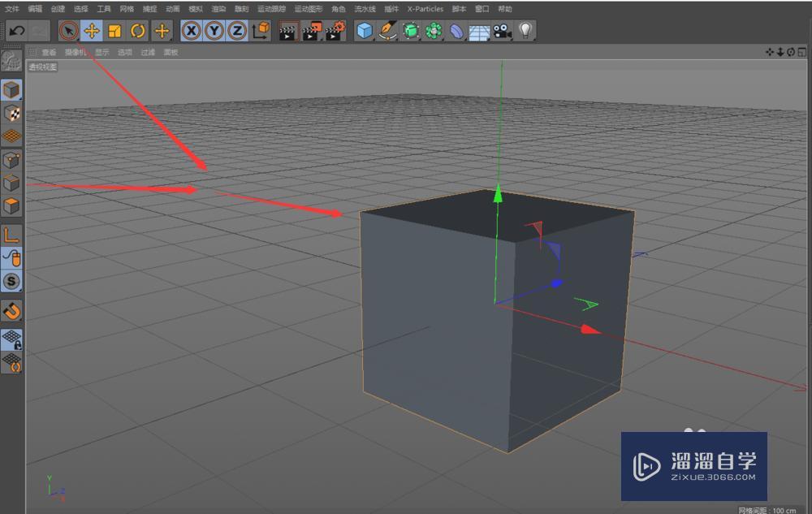Open the 捕捉 menu
This screenshot has height=514, width=812.
pyautogui.click(x=149, y=9)
